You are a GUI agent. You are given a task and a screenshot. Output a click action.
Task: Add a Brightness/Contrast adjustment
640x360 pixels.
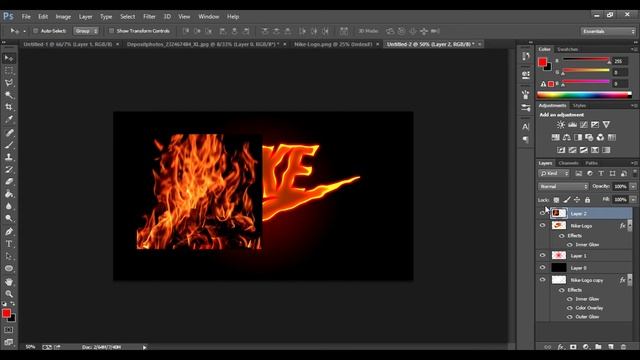561,125
